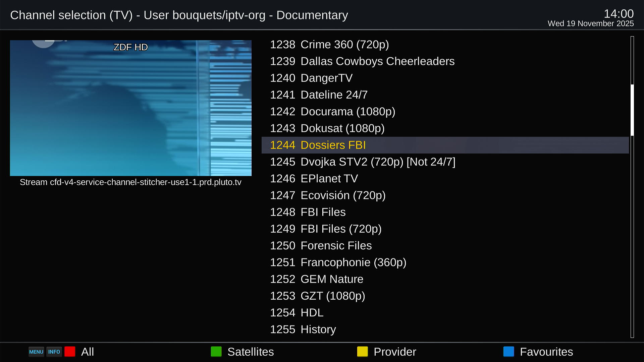The image size is (644, 362).
Task: Click the green Satellites color button
Action: (216, 352)
